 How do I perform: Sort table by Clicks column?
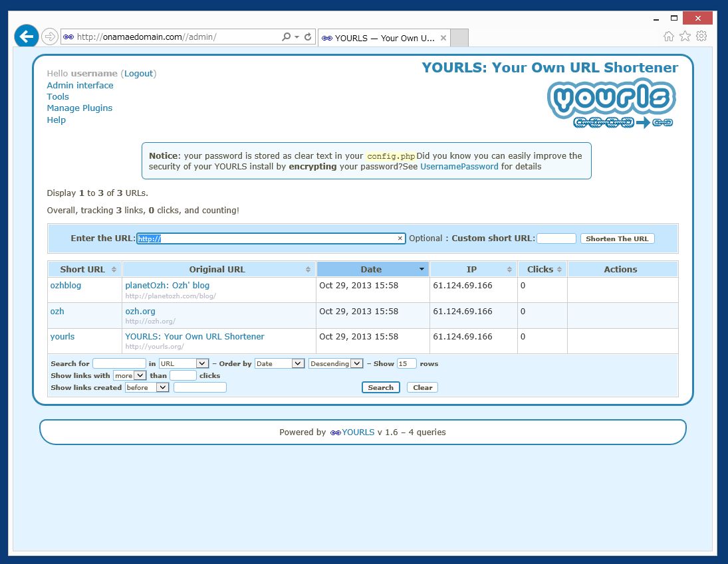[x=543, y=270]
